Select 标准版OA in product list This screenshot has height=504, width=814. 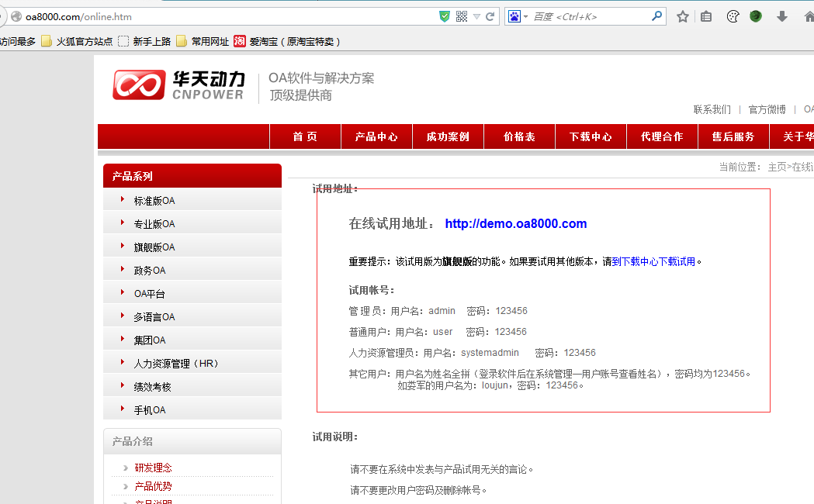[192, 200]
